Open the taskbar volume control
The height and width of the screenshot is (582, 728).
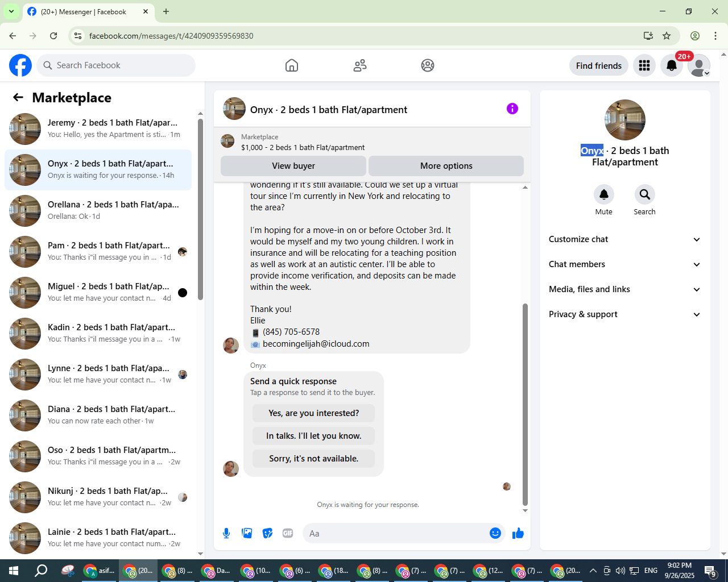click(x=620, y=571)
